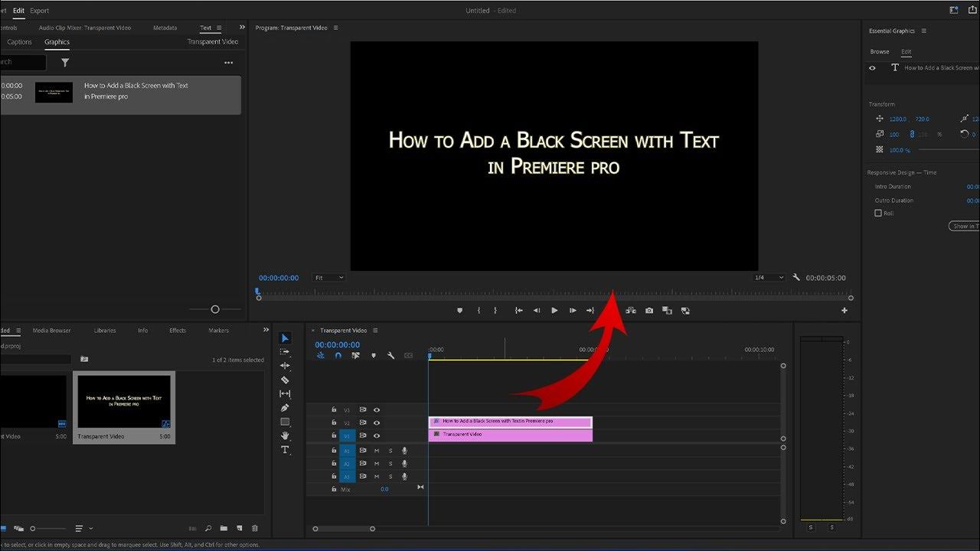
Task: Click the Mark Out bracket button
Action: [x=495, y=311]
